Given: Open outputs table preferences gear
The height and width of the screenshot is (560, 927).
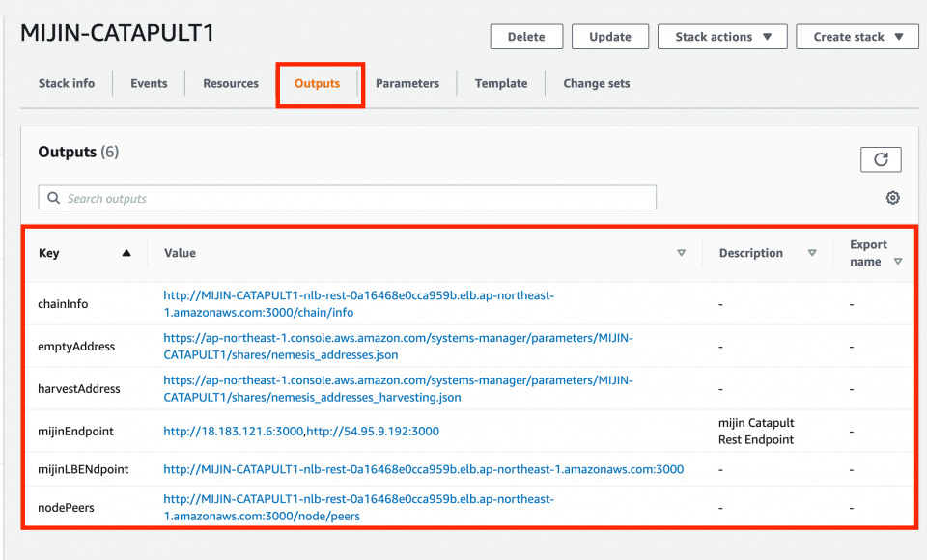Looking at the screenshot, I should tap(892, 198).
